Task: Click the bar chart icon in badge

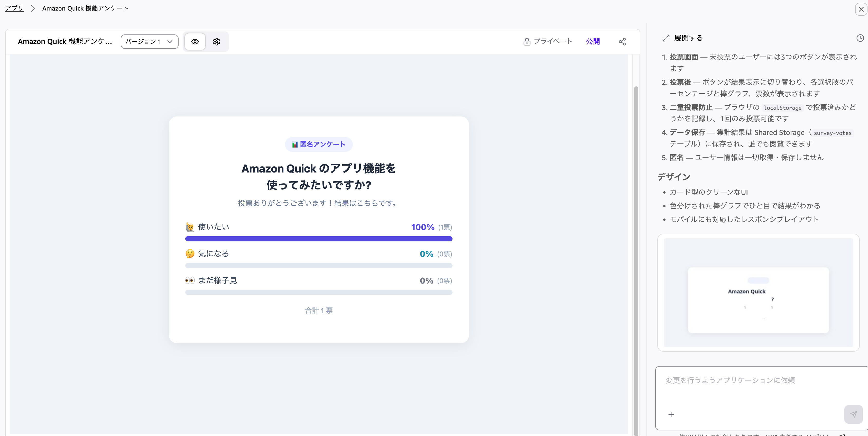Action: (295, 144)
